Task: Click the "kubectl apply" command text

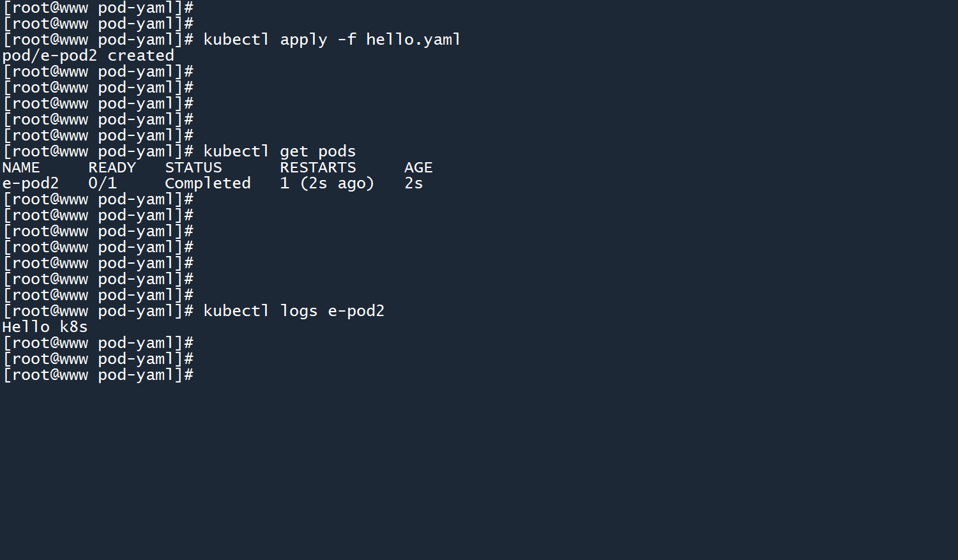Action: [x=265, y=40]
